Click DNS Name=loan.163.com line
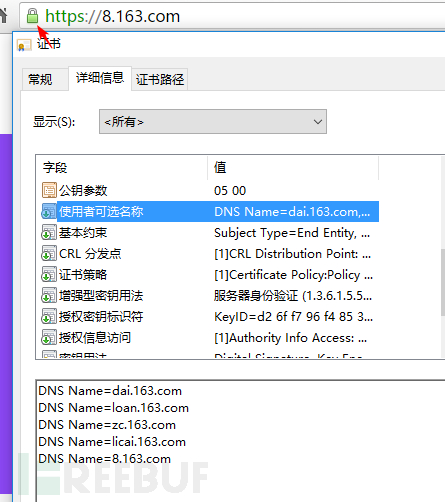Screen dimensions: 445x502 (x=114, y=408)
